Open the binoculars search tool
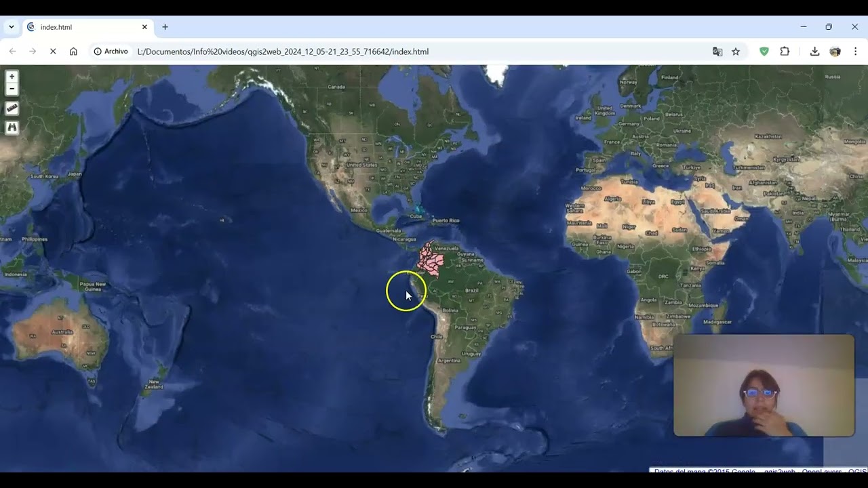 [x=12, y=127]
